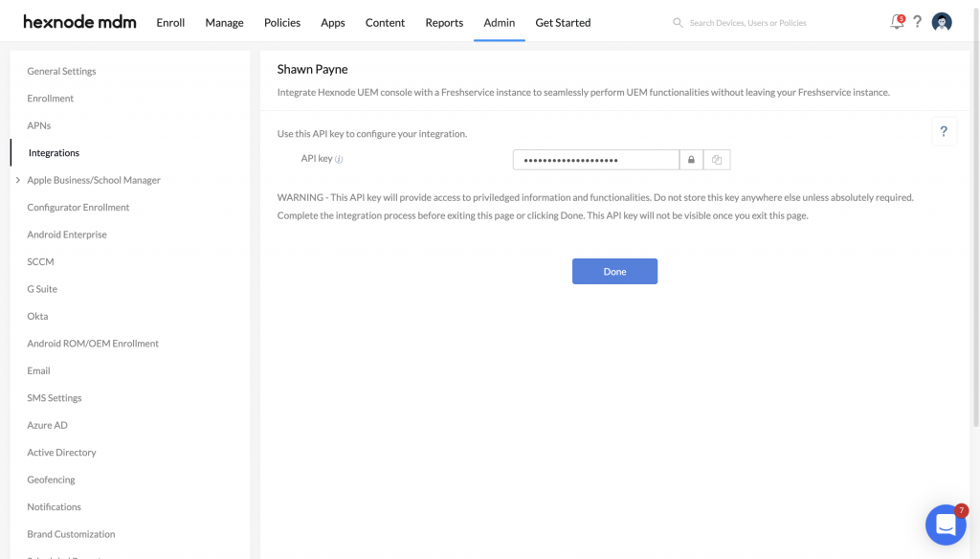The width and height of the screenshot is (980, 559).
Task: Click the lock icon beside the API key
Action: click(x=691, y=159)
